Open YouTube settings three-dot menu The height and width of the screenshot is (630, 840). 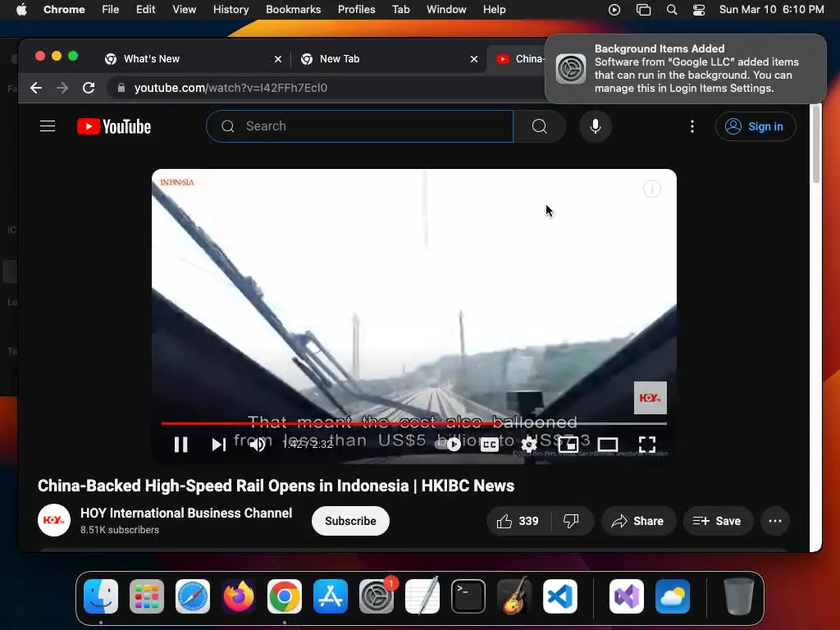pos(692,126)
